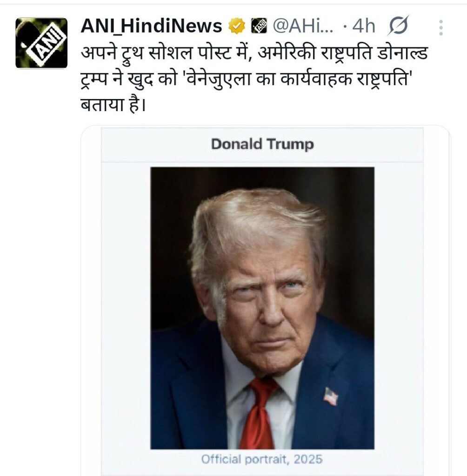This screenshot has width=467, height=476.
Task: Open the ANI_HindiNews display name
Action: coord(151,26)
